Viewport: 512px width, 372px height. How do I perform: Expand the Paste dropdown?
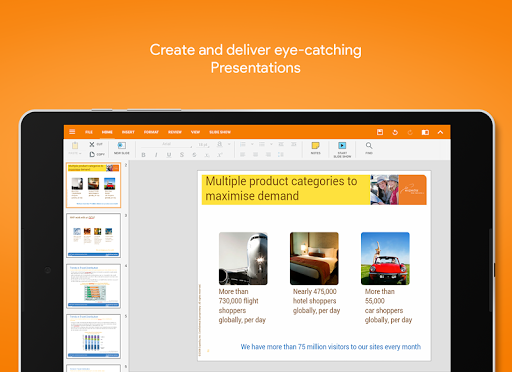tap(75, 153)
